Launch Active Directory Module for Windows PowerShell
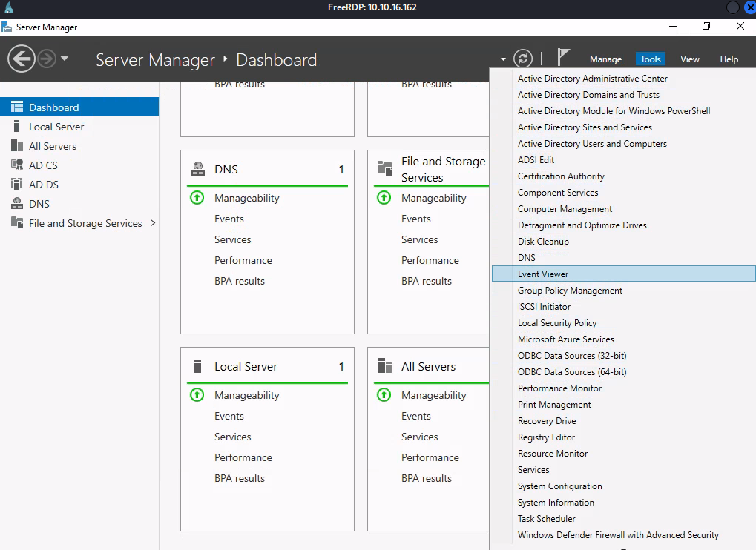This screenshot has width=756, height=550. pyautogui.click(x=624, y=110)
